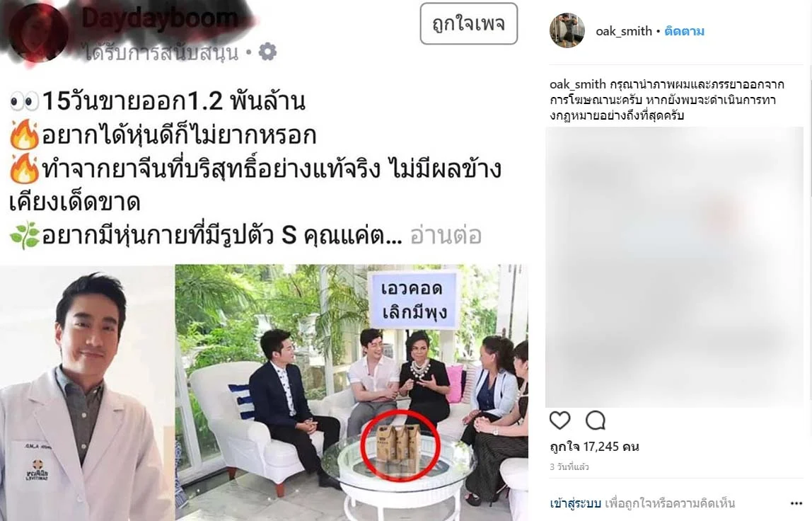Open oak_smith username in header
Viewport: 812px width, 521px height.
pos(624,31)
